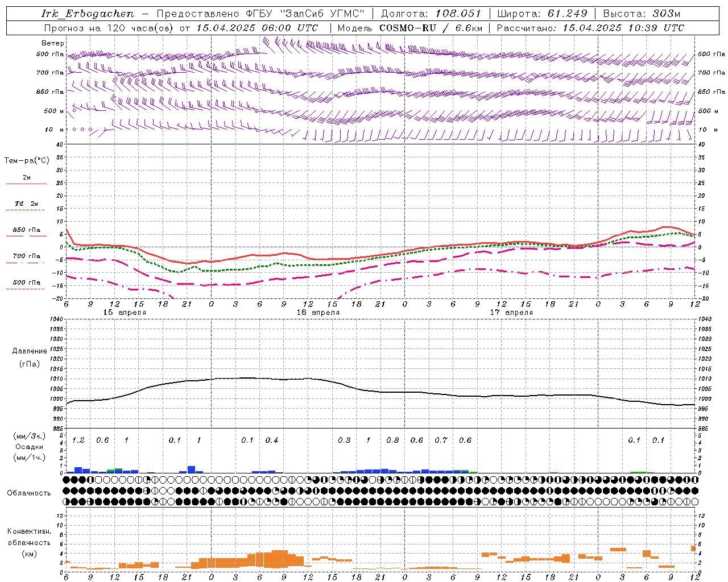Click the '15 апреля' date label
The height and width of the screenshot is (582, 728).
[x=125, y=313]
